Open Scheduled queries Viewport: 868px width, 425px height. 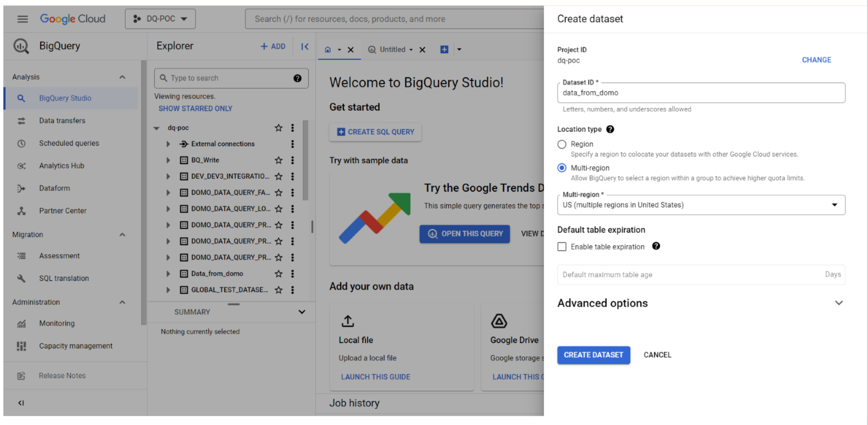(69, 143)
